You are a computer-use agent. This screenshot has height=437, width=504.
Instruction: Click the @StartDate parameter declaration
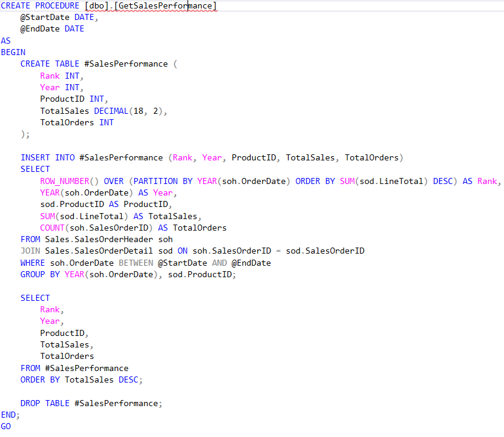pos(59,18)
